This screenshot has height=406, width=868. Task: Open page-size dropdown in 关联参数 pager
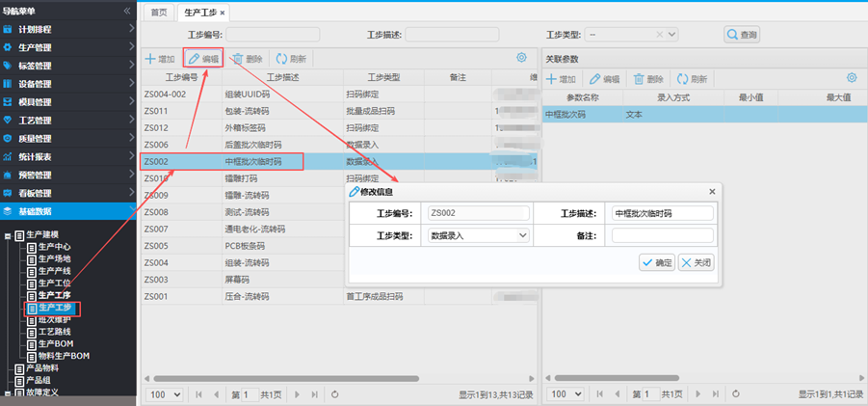point(566,394)
